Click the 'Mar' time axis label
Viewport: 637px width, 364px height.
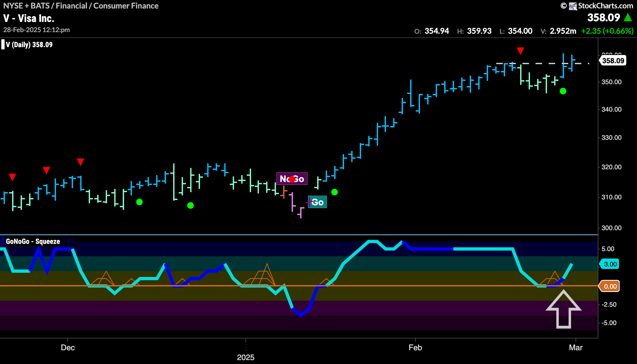pyautogui.click(x=576, y=347)
